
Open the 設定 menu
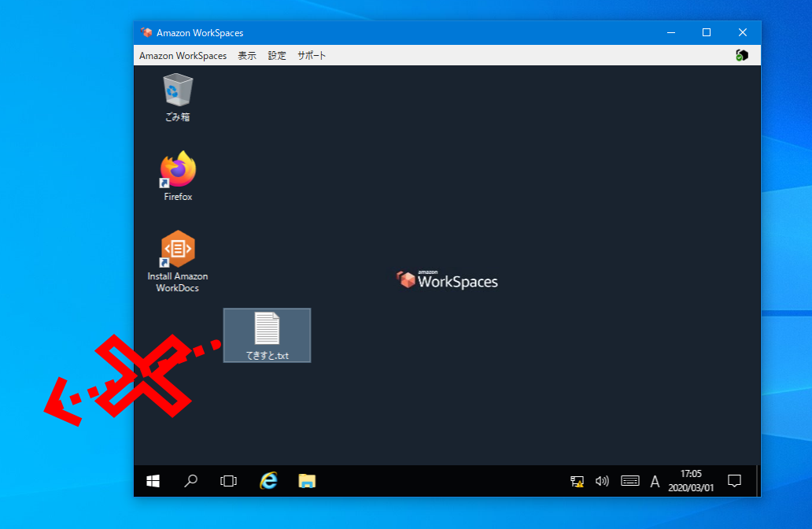pos(276,55)
